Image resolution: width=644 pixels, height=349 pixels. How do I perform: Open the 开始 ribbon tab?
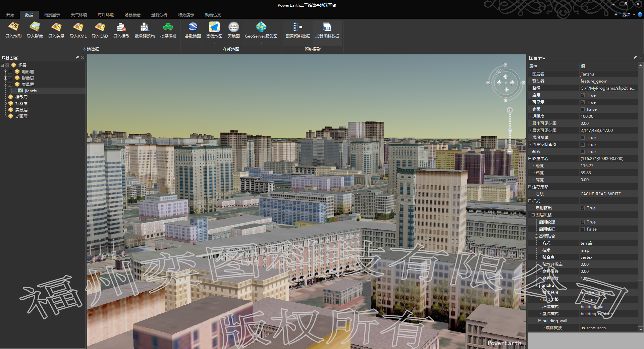(10, 15)
